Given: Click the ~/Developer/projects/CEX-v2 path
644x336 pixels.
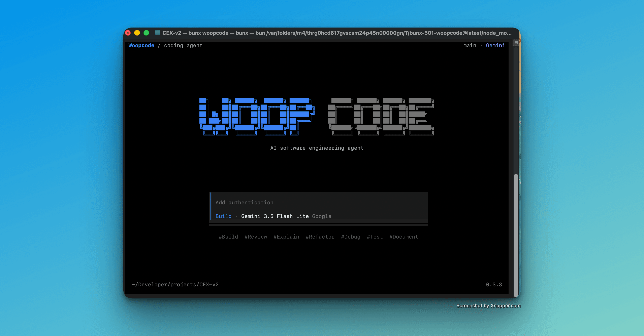Looking at the screenshot, I should tap(175, 285).
